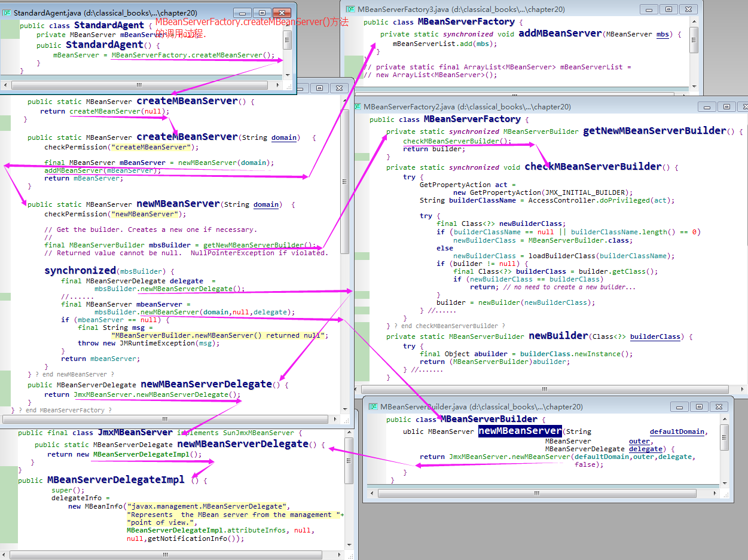Click highlighted newMBeanServer in MBeanServerBuilder.java
Viewport: 748px width, 560px height.
(520, 430)
